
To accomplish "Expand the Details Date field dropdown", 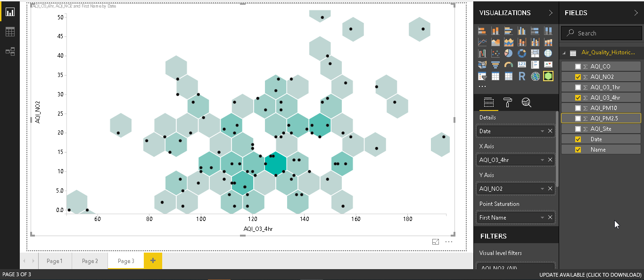I will pyautogui.click(x=542, y=131).
